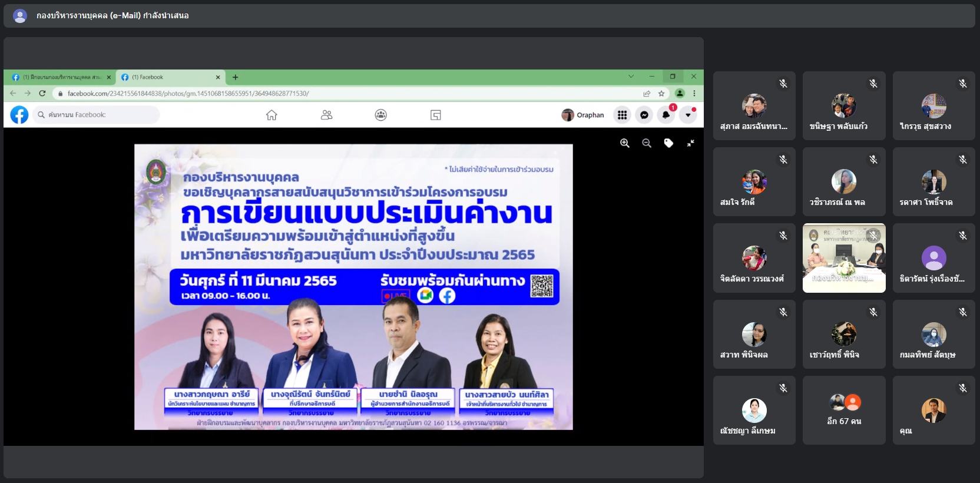Screen dimensions: 980x483
Task: Open the Facebook friends icon
Action: [326, 115]
